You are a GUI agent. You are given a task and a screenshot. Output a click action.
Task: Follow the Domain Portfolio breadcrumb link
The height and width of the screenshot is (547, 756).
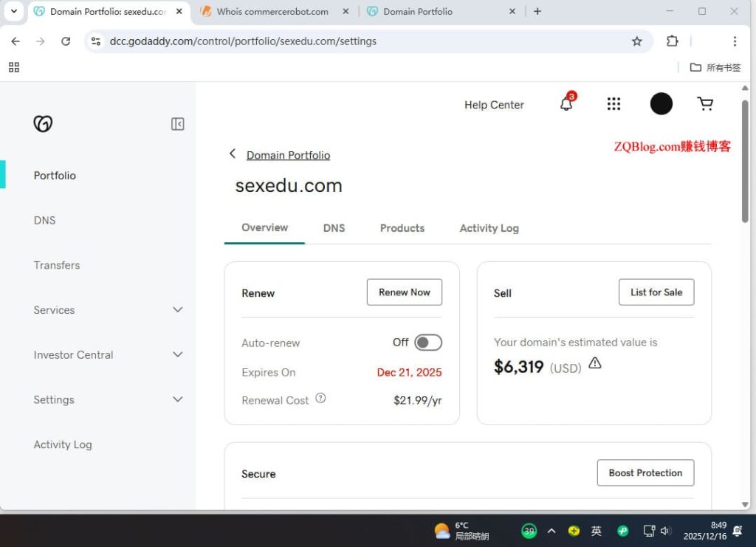(x=288, y=155)
